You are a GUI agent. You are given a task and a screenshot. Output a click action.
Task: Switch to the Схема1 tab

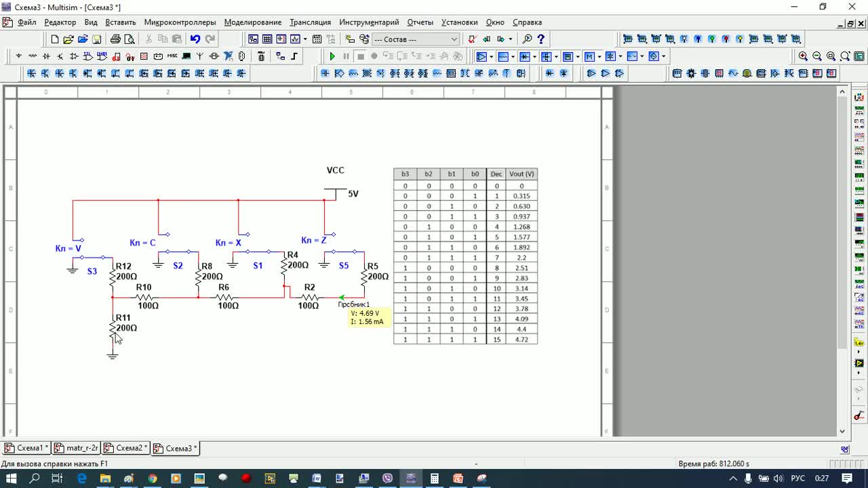(26, 448)
